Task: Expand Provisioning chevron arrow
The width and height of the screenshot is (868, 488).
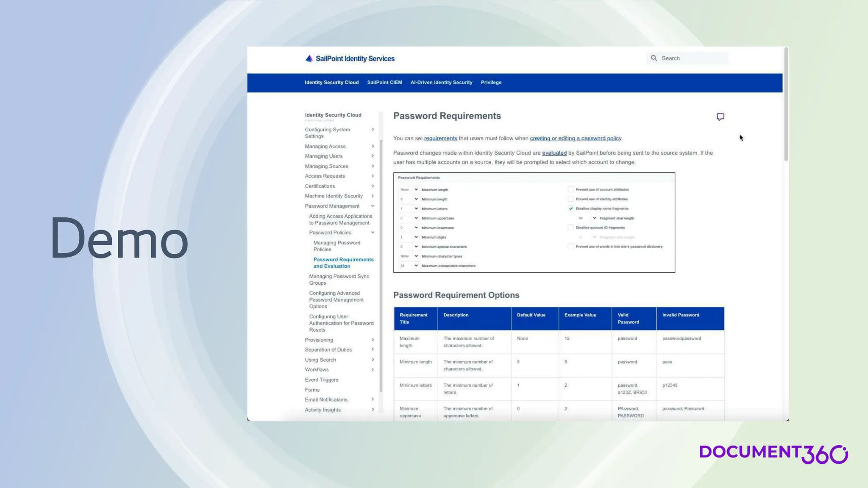Action: (373, 340)
